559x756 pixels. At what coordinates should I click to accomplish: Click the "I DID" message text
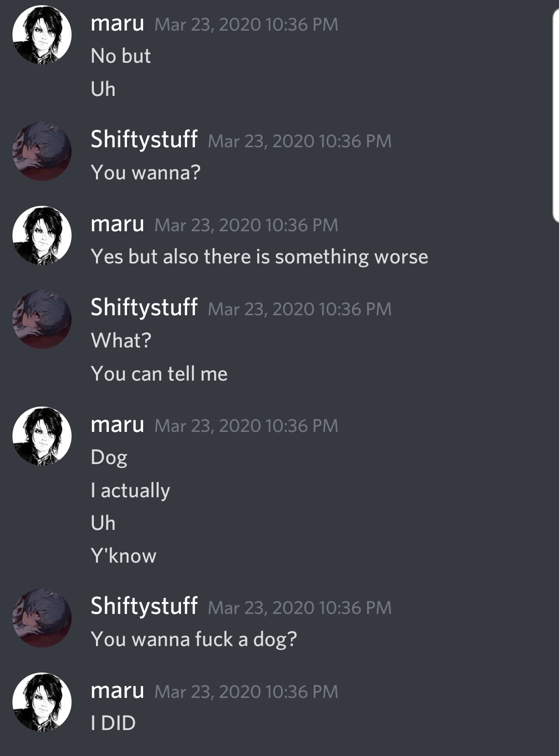click(113, 723)
